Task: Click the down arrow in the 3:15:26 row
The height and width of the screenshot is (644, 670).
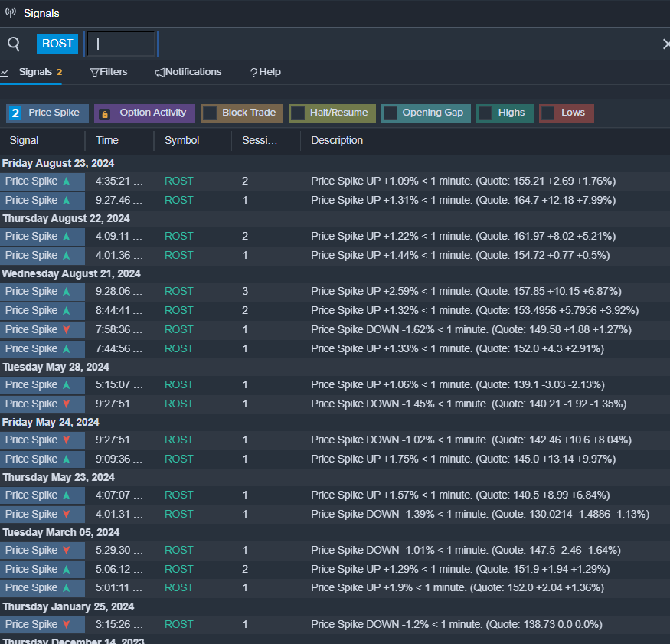Action: tap(66, 624)
